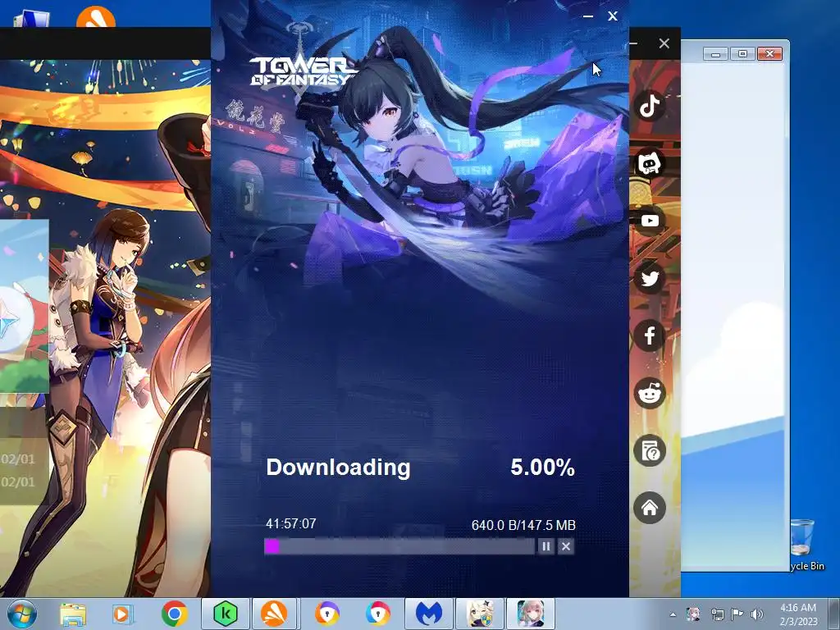Open the Twitter bird icon
The height and width of the screenshot is (630, 840).
click(650, 278)
